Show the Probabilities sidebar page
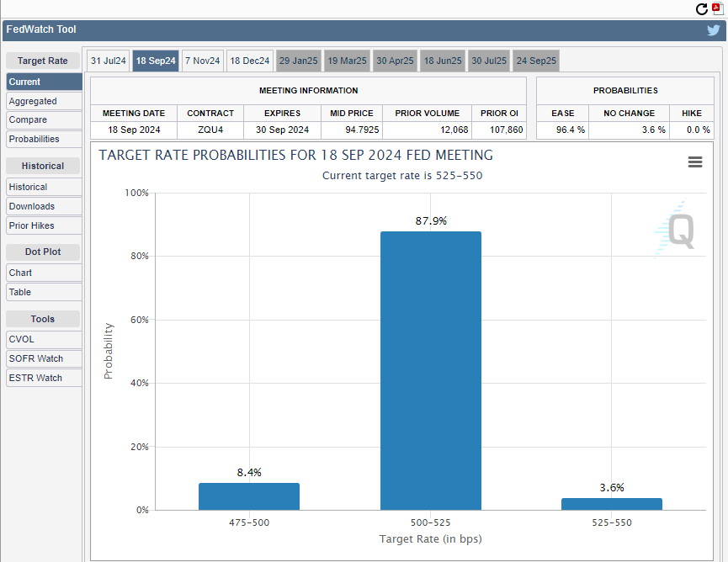 44,140
